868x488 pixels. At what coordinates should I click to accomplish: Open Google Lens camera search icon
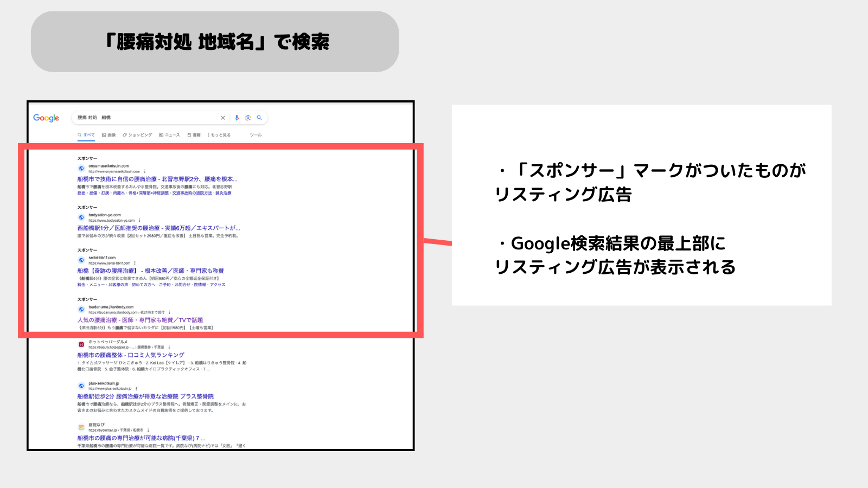coord(247,118)
